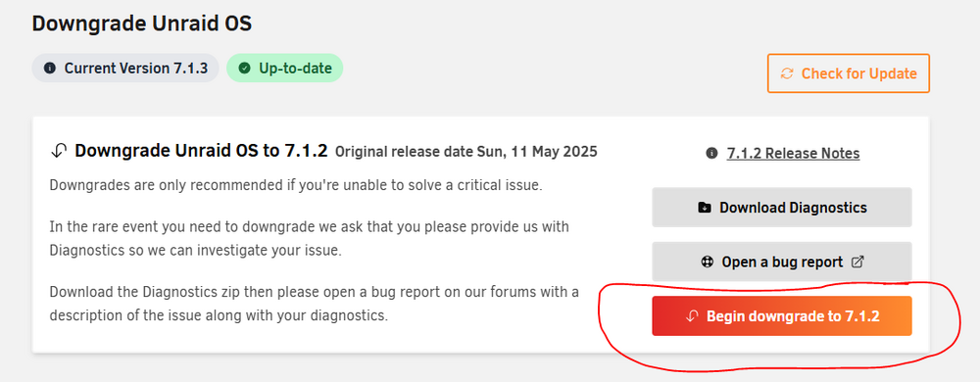Click the green Up-to-date status badge
The width and height of the screenshot is (980, 382).
284,68
